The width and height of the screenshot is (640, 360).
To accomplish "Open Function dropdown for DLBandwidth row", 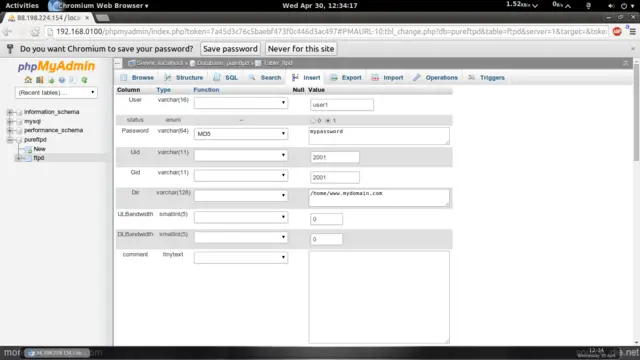I will pos(241,237).
